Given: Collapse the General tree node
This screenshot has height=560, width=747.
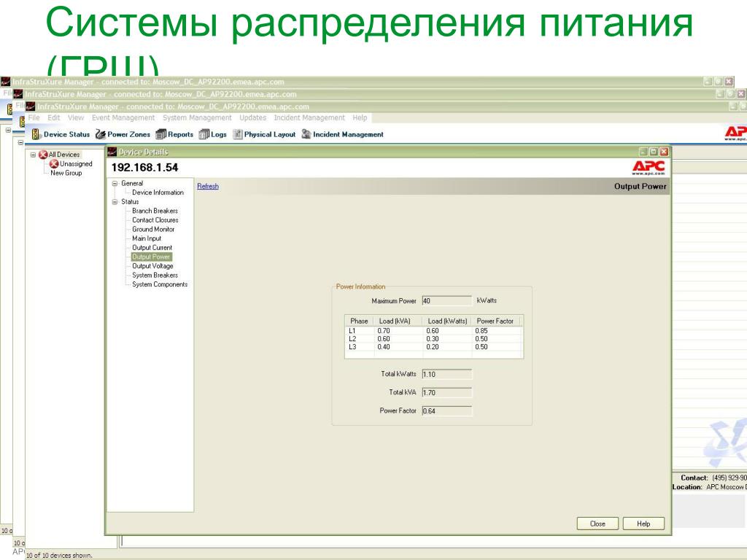Looking at the screenshot, I should coord(115,183).
